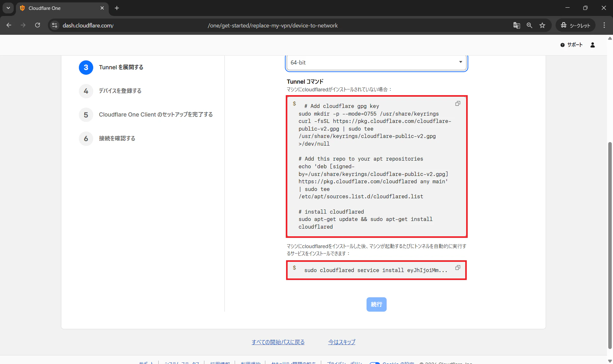Click the '# install cloudflared' comment line
Viewport: 613px width, 364px height.
pyautogui.click(x=331, y=212)
